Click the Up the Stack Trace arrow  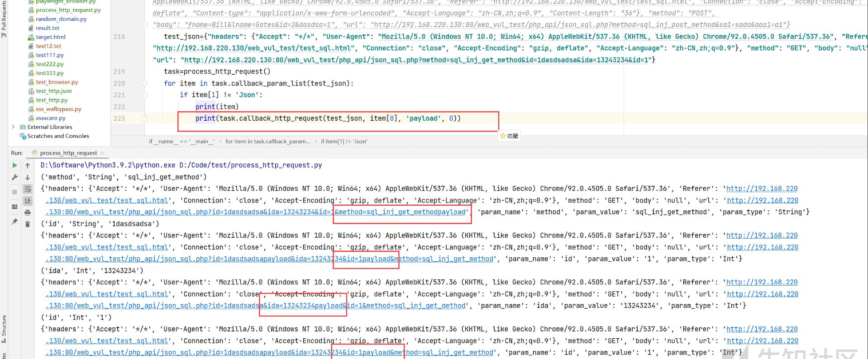click(x=28, y=165)
